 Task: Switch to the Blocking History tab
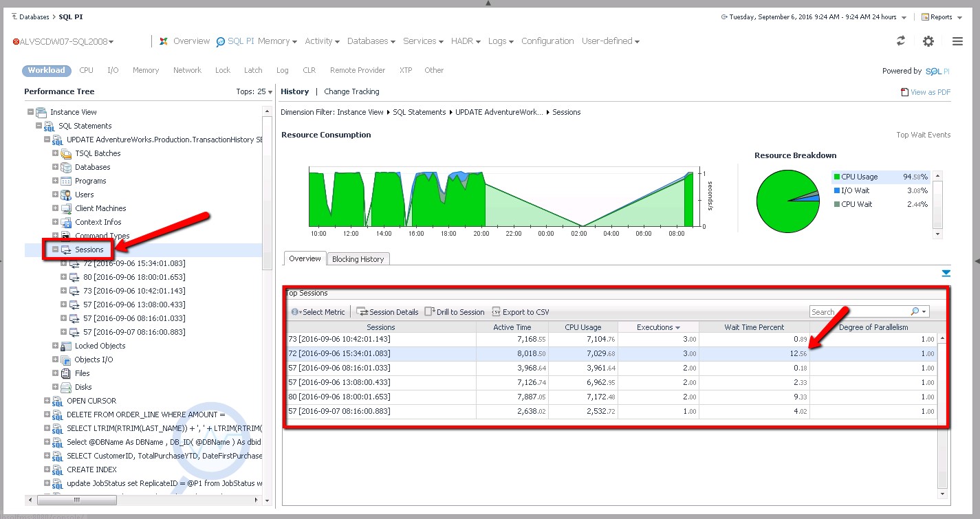[358, 259]
